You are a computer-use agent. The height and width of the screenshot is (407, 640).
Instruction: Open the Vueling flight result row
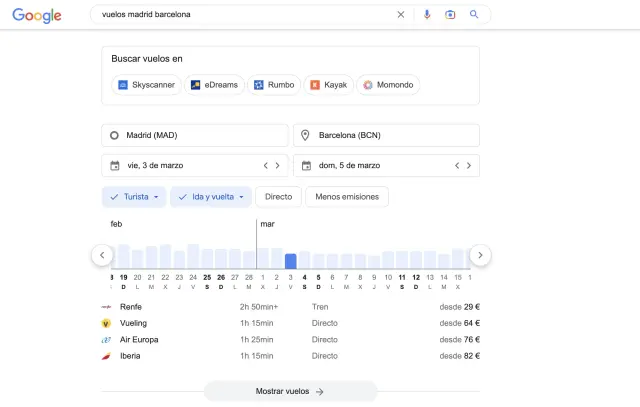[290, 323]
